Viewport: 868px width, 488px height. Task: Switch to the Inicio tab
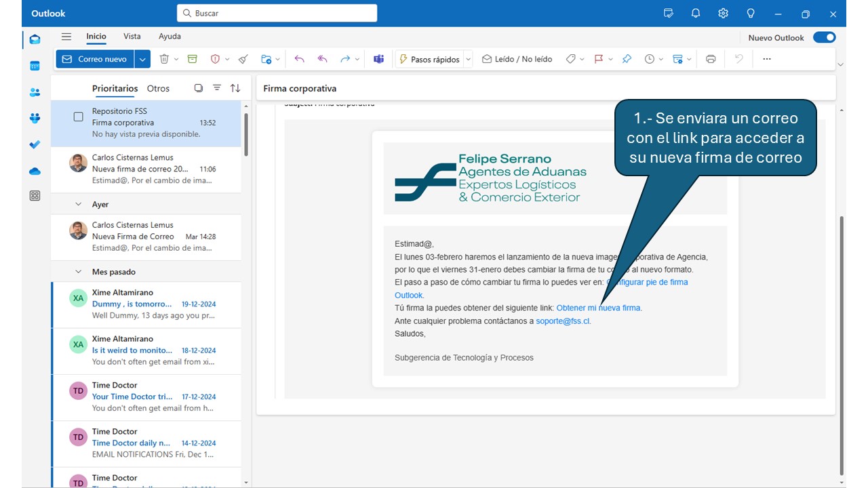tap(96, 37)
